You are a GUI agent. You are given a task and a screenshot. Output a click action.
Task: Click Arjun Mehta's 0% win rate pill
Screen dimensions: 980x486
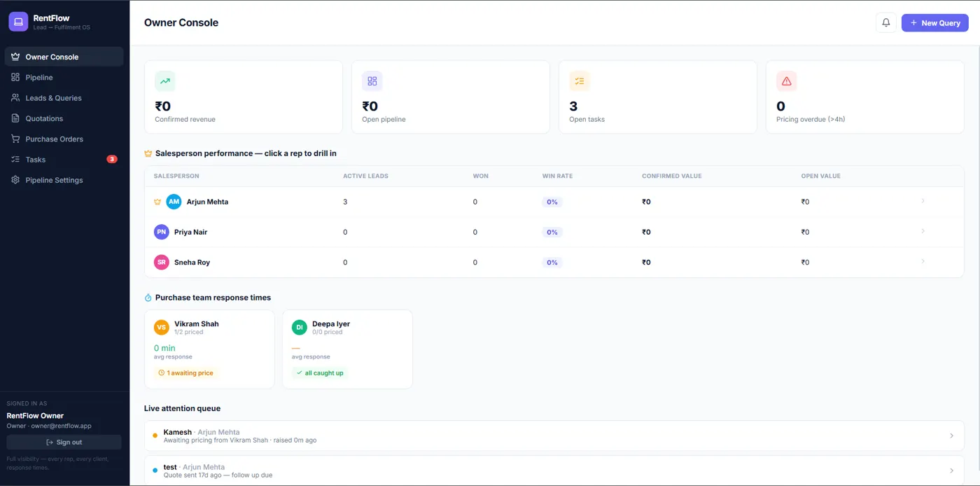(552, 202)
